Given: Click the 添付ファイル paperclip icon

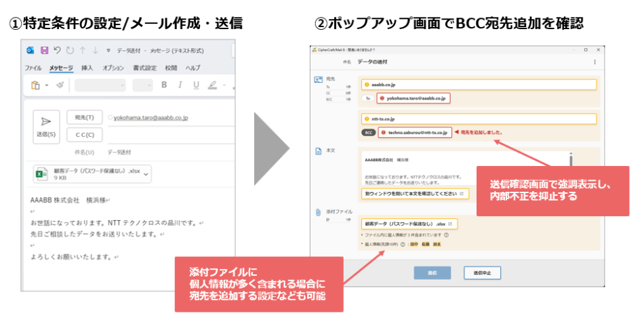Looking at the screenshot, I should pyautogui.click(x=318, y=212).
